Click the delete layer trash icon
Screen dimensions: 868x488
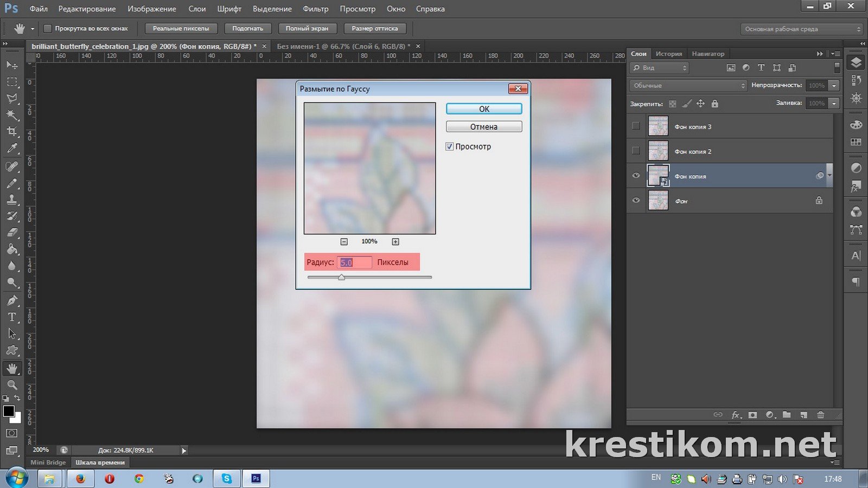(821, 415)
